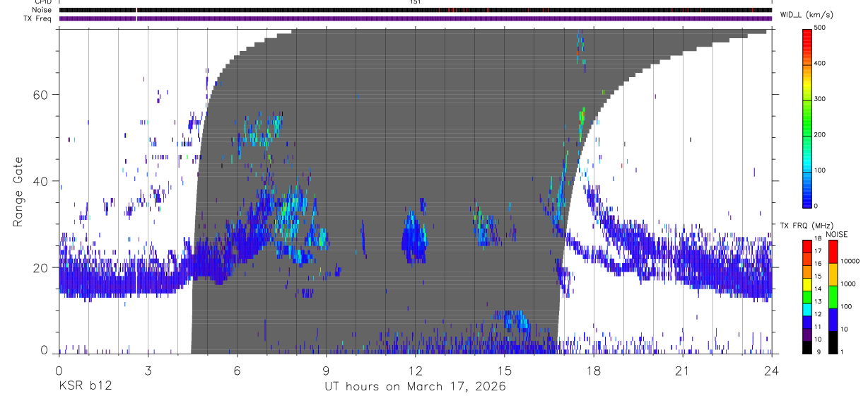Click x-axis tick label 24
Viewport: 868px width, 401px height.
[771, 370]
